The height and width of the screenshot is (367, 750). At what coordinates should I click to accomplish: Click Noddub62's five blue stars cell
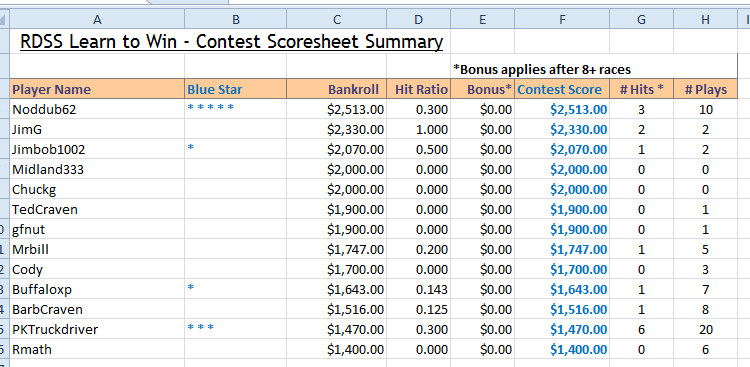[235, 110]
